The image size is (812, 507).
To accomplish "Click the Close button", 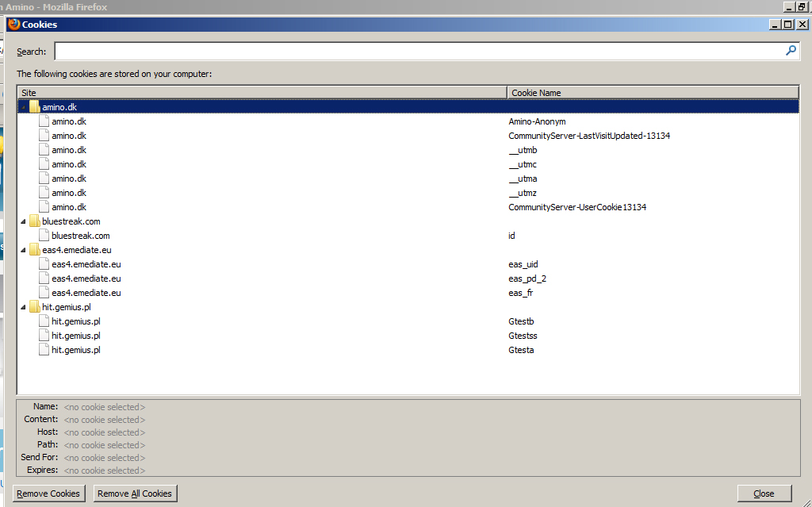I will pyautogui.click(x=764, y=494).
